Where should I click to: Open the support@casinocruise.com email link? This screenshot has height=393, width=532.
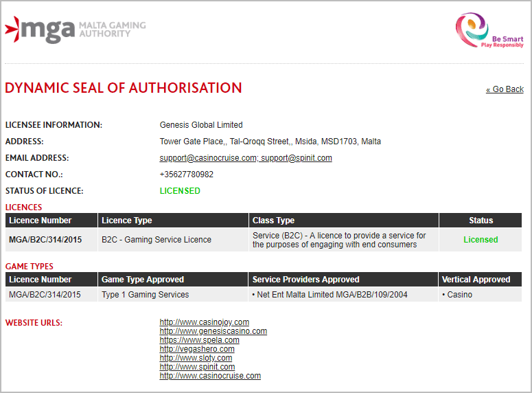click(x=208, y=158)
